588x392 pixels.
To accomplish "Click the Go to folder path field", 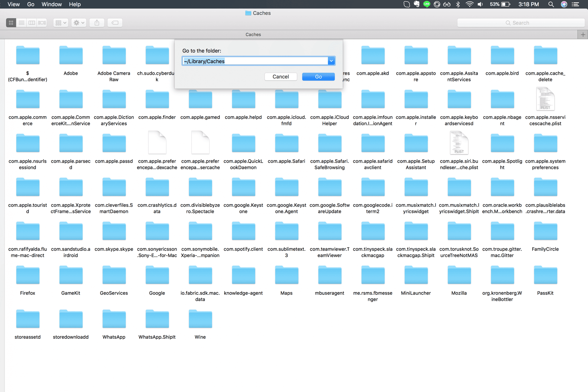I will pos(255,61).
